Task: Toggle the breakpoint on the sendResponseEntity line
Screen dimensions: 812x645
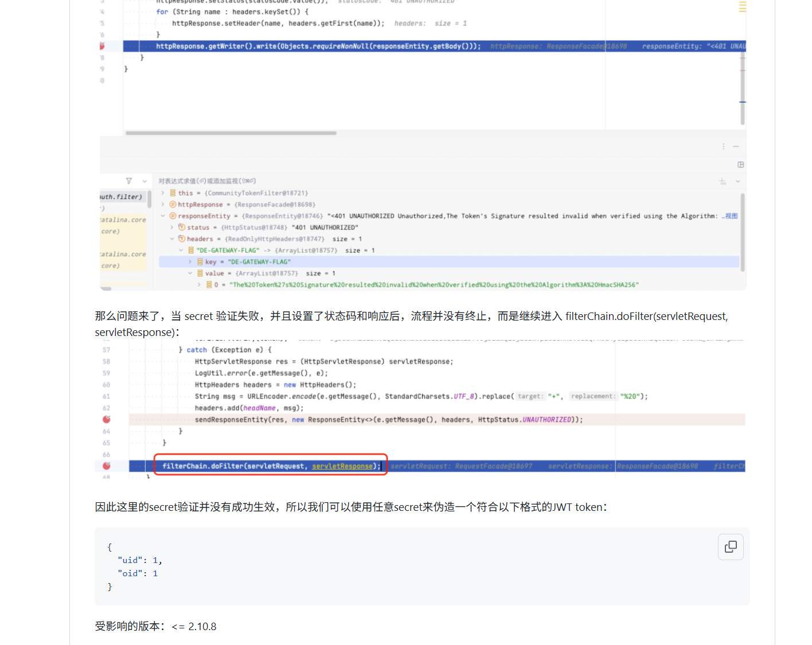Action: 106,420
